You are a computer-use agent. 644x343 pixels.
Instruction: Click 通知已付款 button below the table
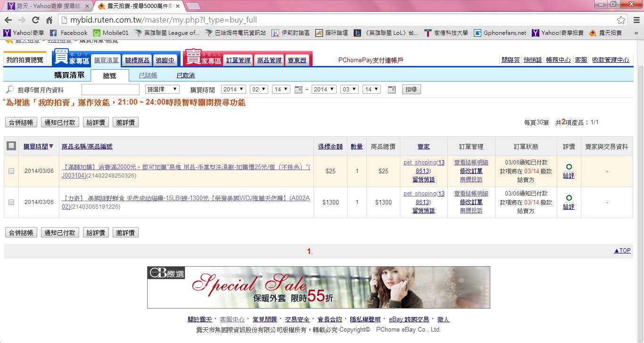pyautogui.click(x=59, y=233)
